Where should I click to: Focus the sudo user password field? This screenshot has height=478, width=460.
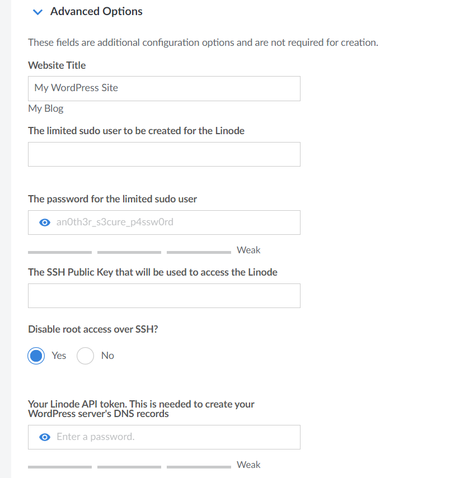(164, 222)
